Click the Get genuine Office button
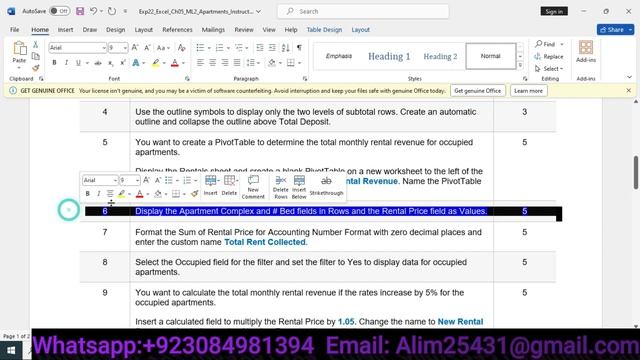The width and height of the screenshot is (640, 360). coord(478,91)
